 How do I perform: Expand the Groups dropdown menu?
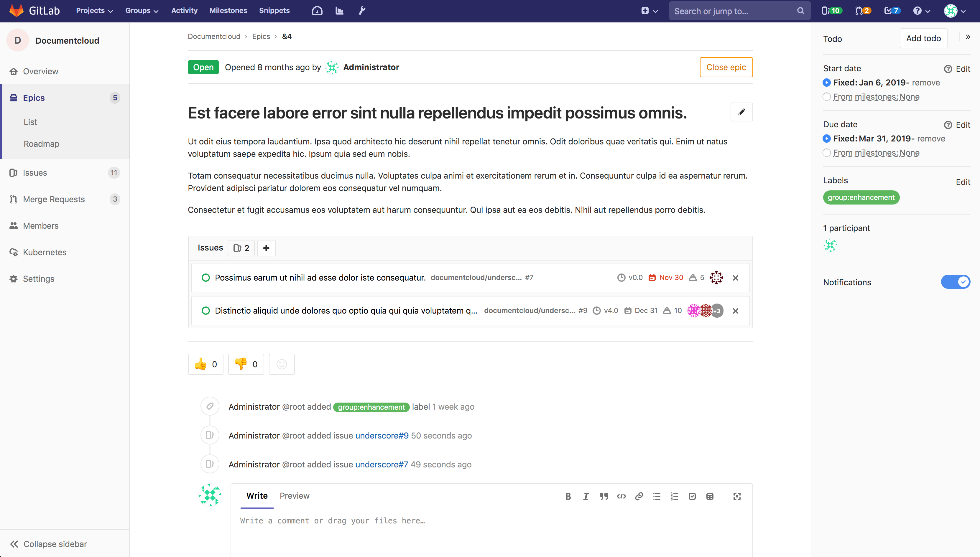click(x=142, y=11)
